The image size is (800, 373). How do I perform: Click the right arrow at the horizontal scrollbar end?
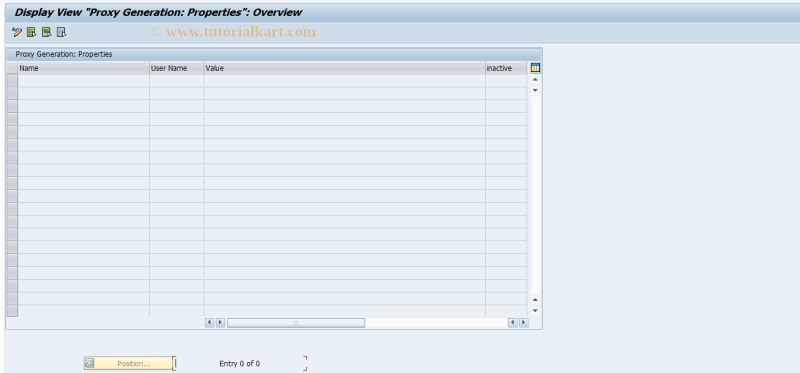pyautogui.click(x=523, y=322)
